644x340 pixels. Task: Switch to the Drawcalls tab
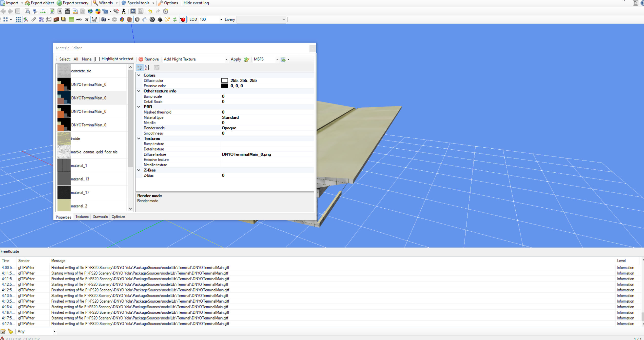[100, 217]
